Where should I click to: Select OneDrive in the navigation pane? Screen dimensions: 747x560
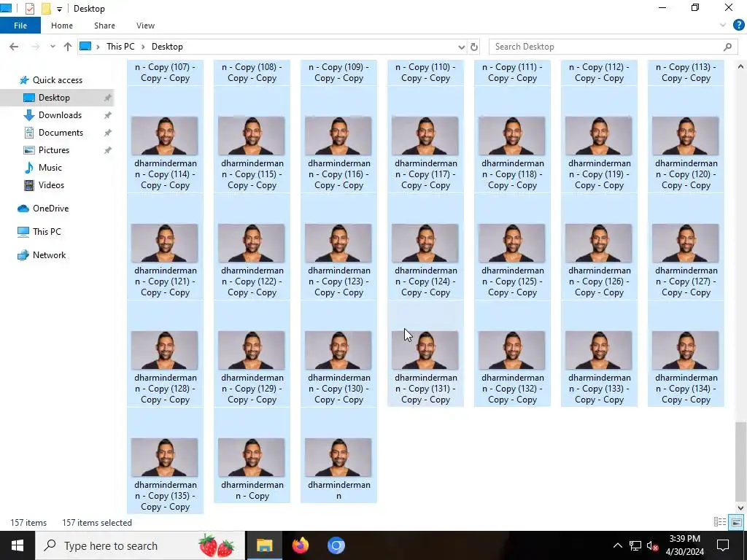pos(50,209)
